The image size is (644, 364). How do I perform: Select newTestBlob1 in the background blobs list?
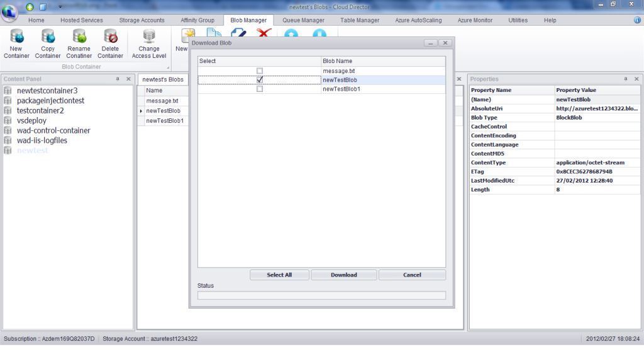click(165, 120)
